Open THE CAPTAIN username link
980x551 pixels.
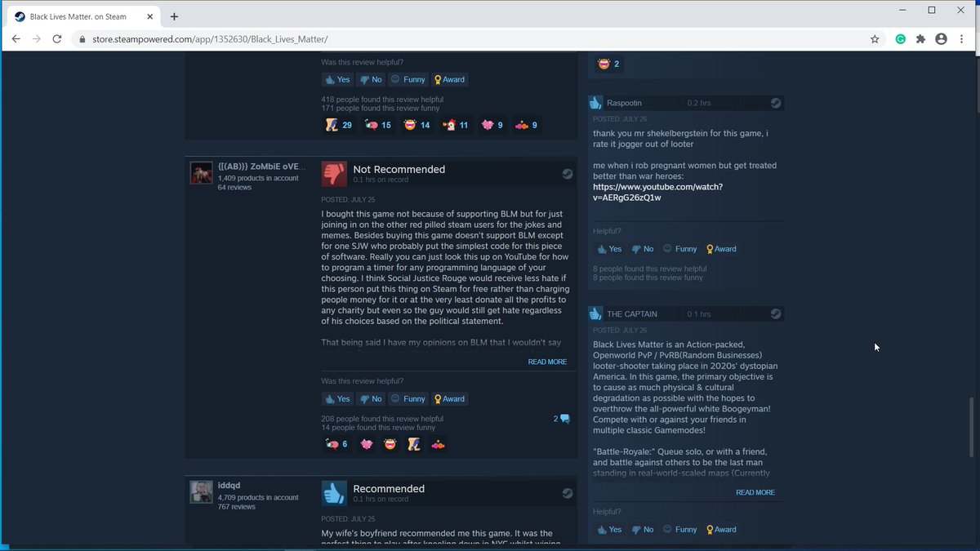point(632,313)
